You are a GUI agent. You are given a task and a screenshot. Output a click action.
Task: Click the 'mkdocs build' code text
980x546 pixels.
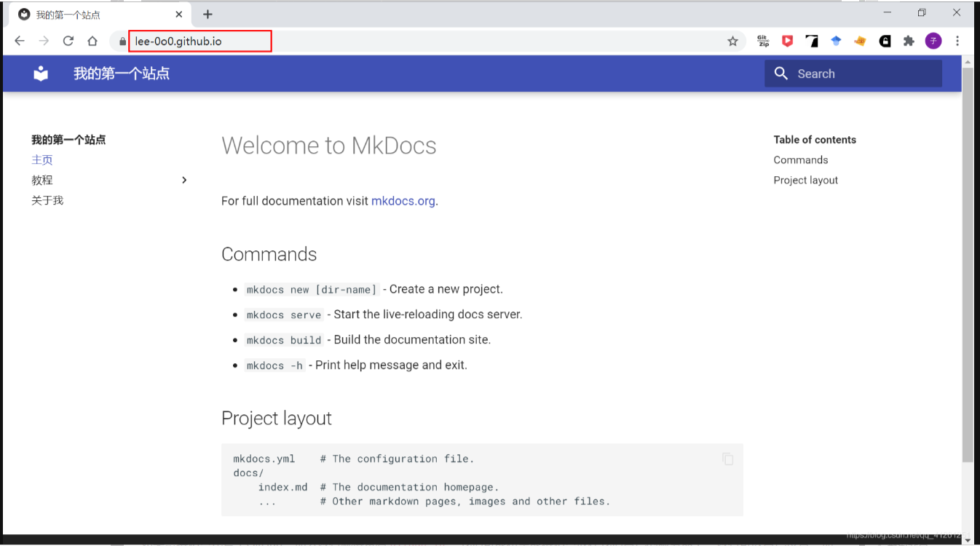point(284,340)
